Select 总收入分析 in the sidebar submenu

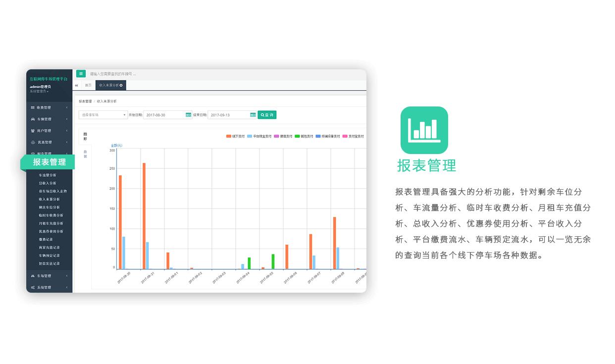point(48,183)
